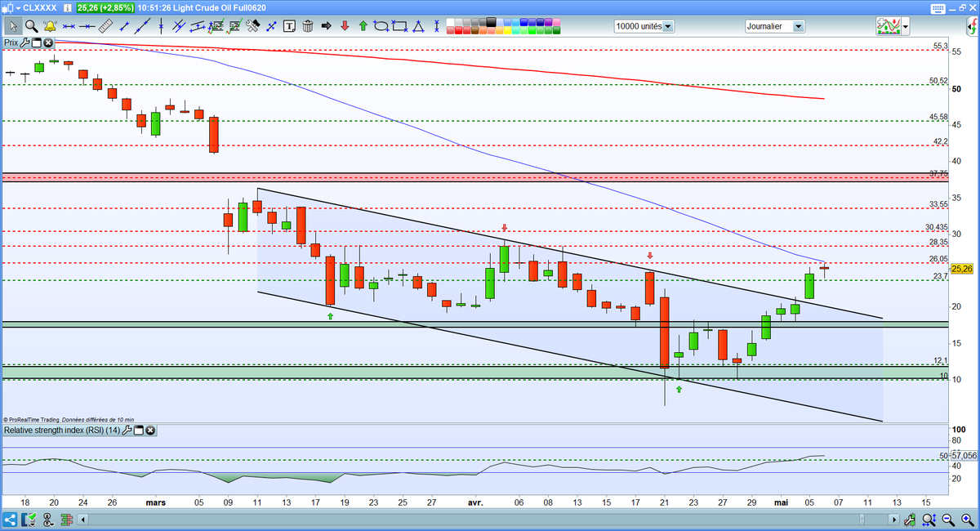Click the second bottom-left toolbar icon with checkmark
980x531 pixels.
click(x=28, y=520)
